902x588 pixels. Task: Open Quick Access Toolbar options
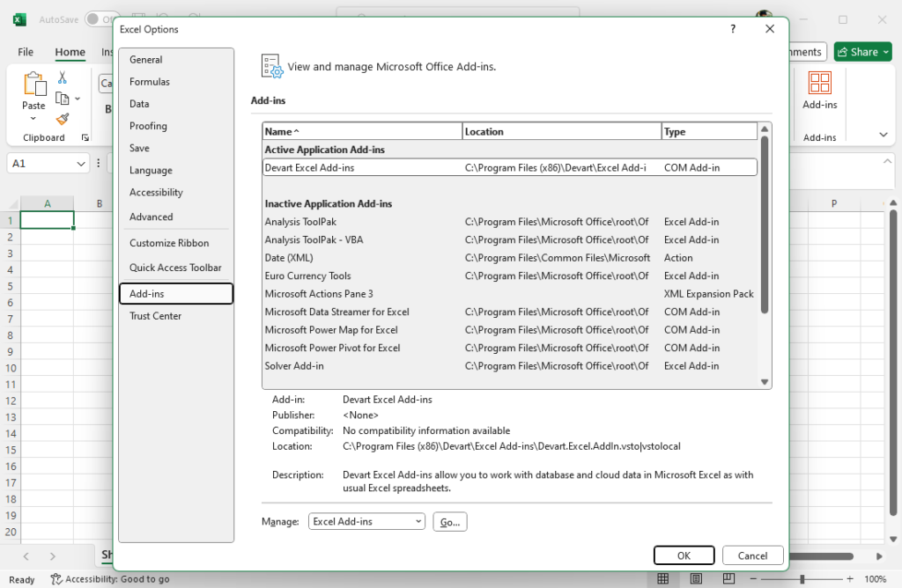tap(176, 268)
